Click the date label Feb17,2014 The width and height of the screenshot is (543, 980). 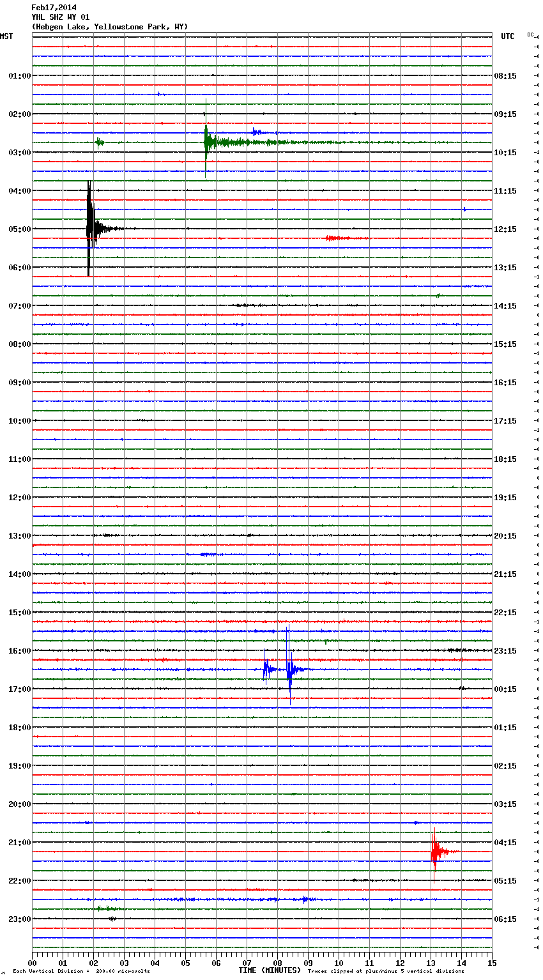[x=54, y=8]
